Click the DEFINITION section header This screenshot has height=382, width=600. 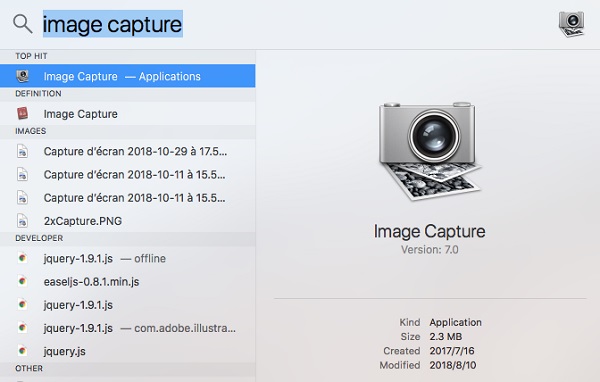point(38,93)
